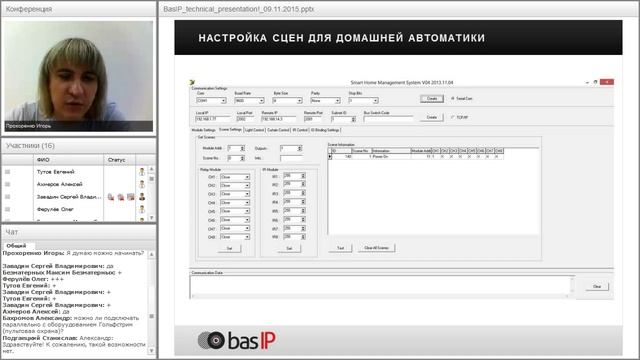640x360 pixels.
Task: Click the dark avatar icon for Завадин Сергей
Action: pyautogui.click(x=142, y=197)
